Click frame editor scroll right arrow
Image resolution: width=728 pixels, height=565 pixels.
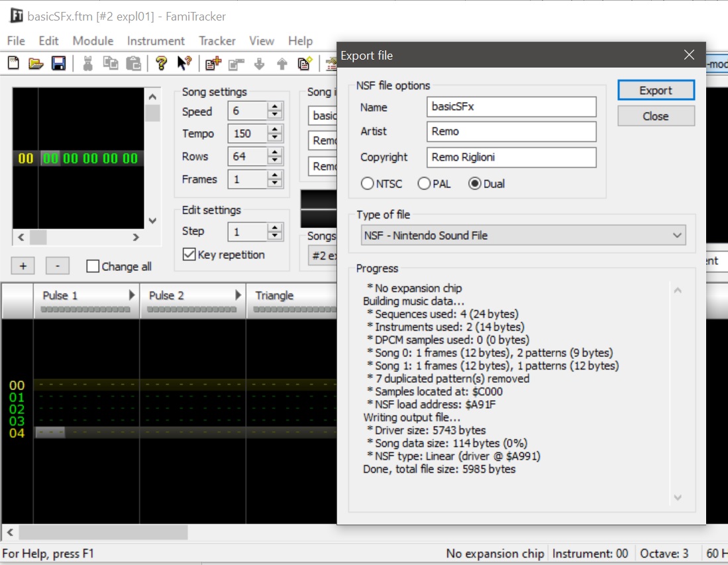click(x=136, y=237)
